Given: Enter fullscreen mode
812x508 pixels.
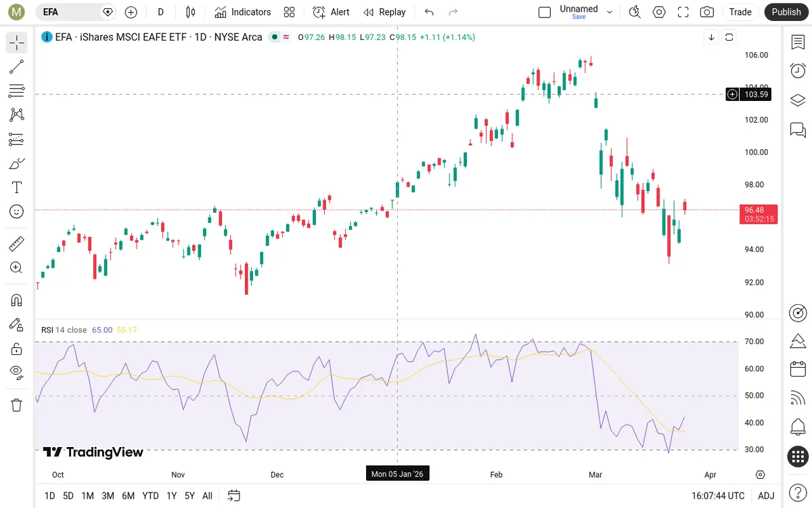Looking at the screenshot, I should (683, 12).
